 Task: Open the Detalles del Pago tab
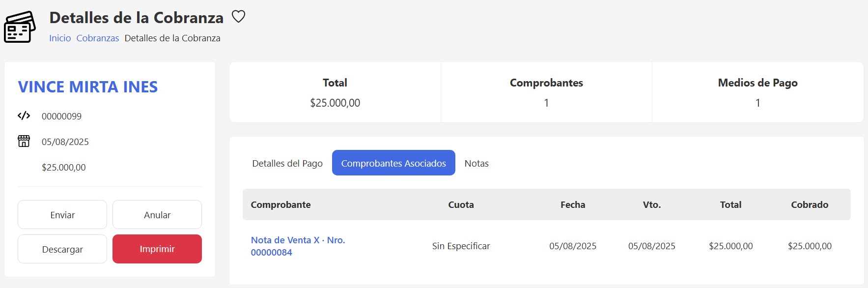[x=287, y=163]
